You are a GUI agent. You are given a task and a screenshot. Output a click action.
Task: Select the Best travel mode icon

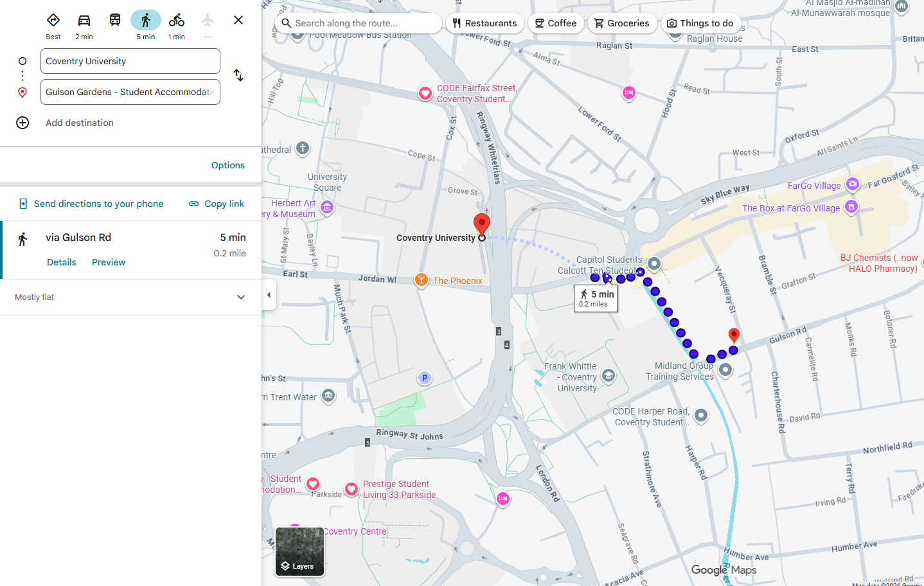coord(53,21)
